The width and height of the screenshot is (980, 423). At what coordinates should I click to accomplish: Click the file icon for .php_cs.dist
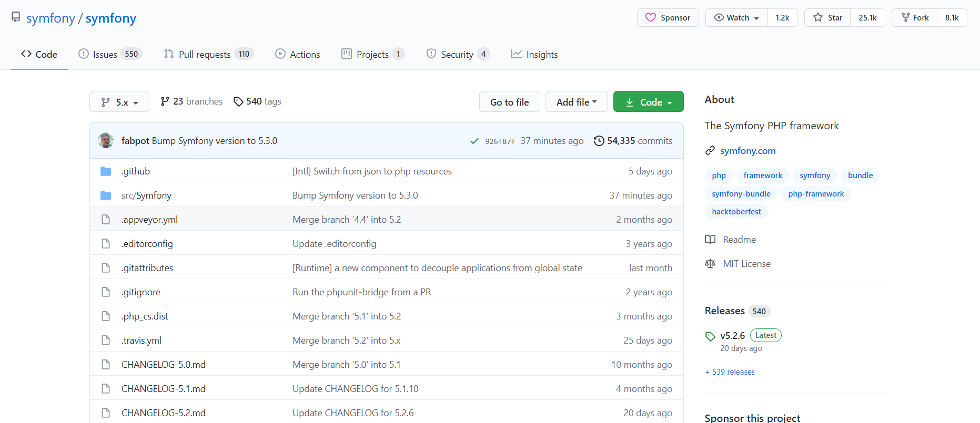[106, 316]
